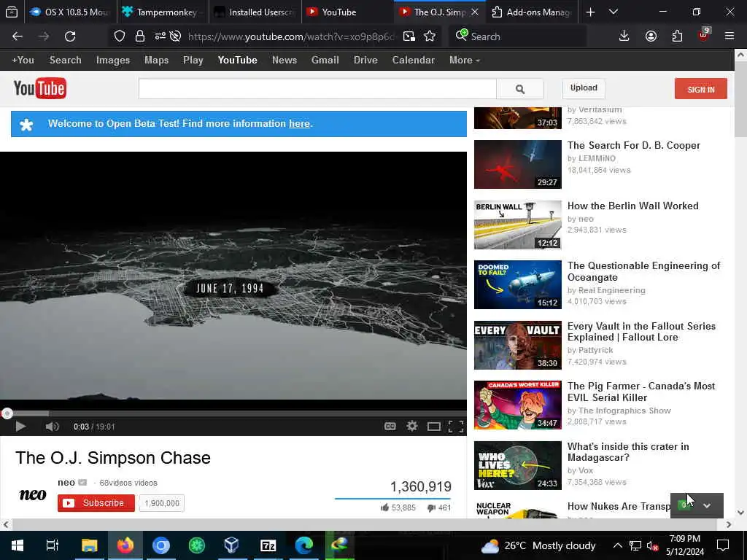Screen dimensions: 747x560
Task: Toggle closed captions on the player
Action: point(390,426)
